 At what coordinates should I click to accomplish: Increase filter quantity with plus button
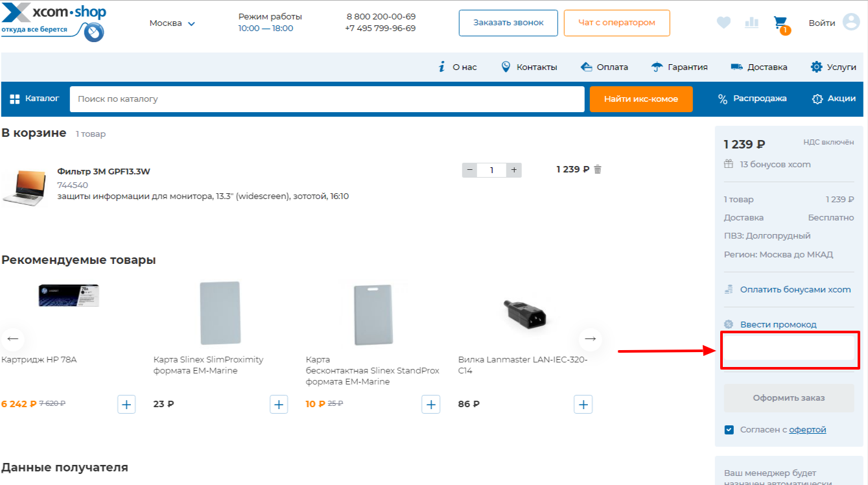click(x=513, y=170)
